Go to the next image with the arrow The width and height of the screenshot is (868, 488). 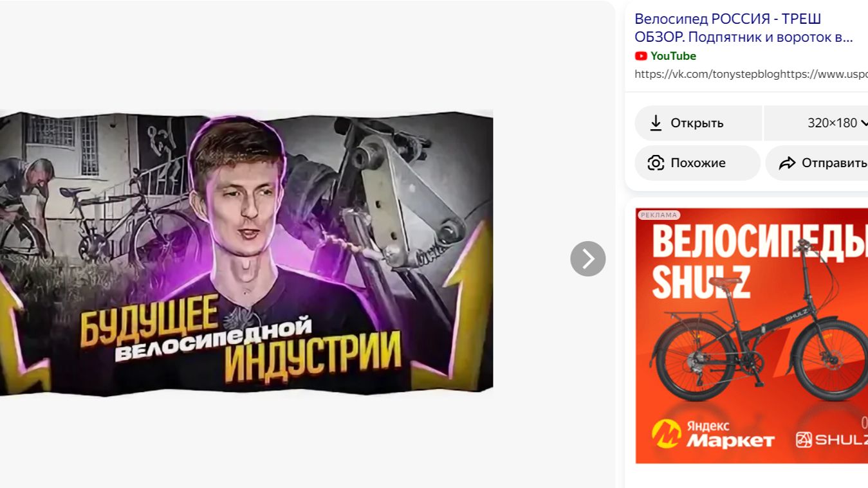tap(587, 258)
